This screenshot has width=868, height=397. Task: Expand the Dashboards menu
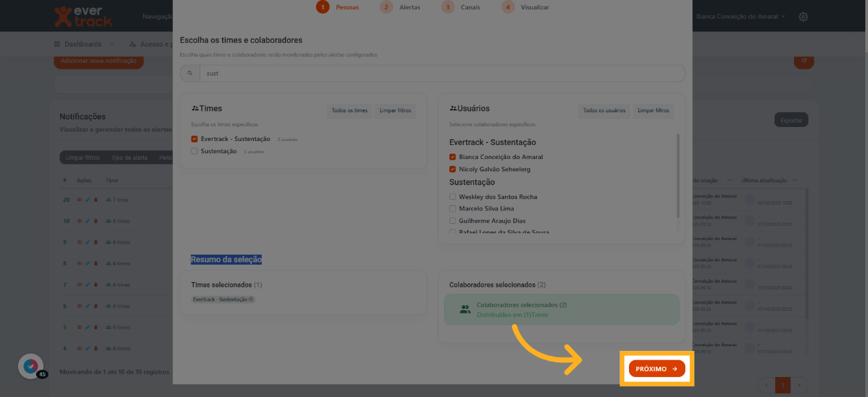84,44
